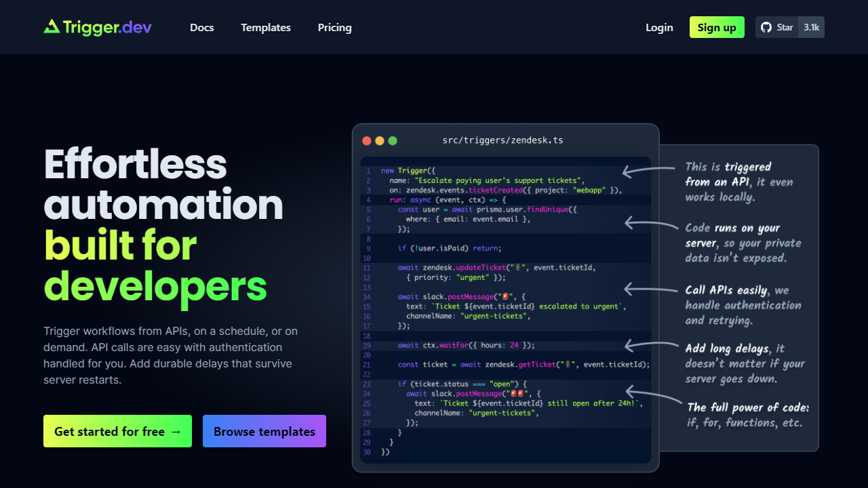
Task: Open the Templates menu item
Action: pos(266,28)
